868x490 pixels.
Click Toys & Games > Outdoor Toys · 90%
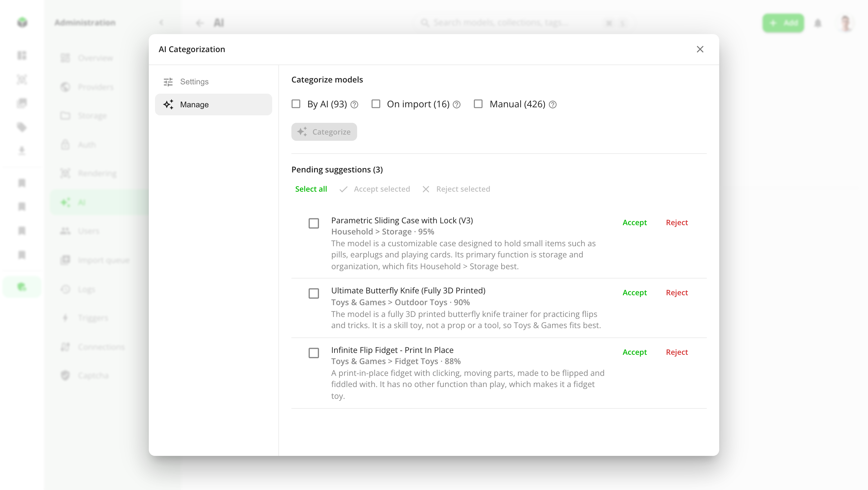pos(400,302)
